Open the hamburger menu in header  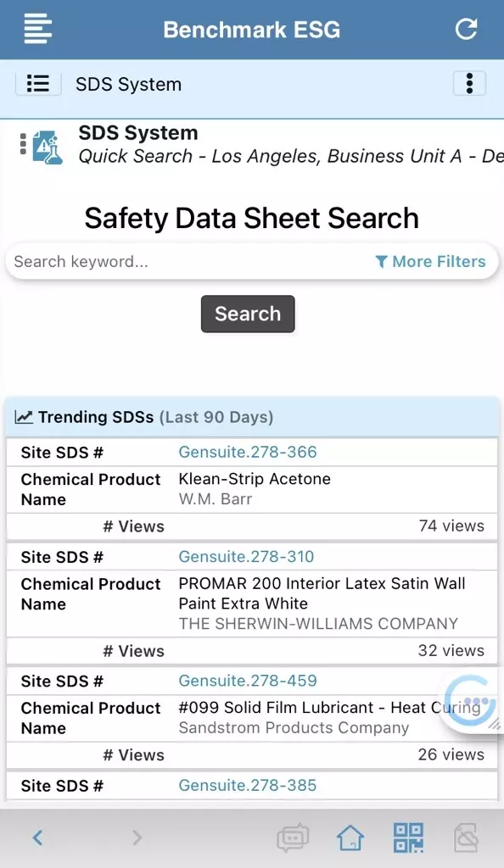pyautogui.click(x=37, y=30)
